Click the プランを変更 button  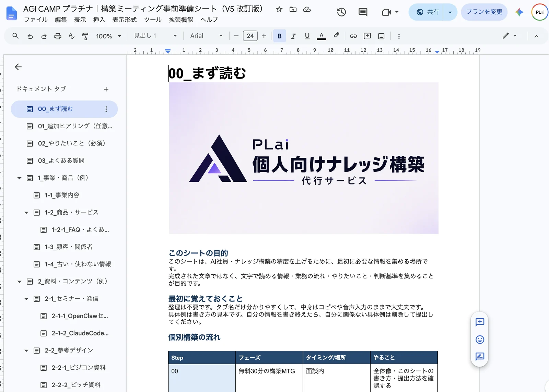[484, 12]
